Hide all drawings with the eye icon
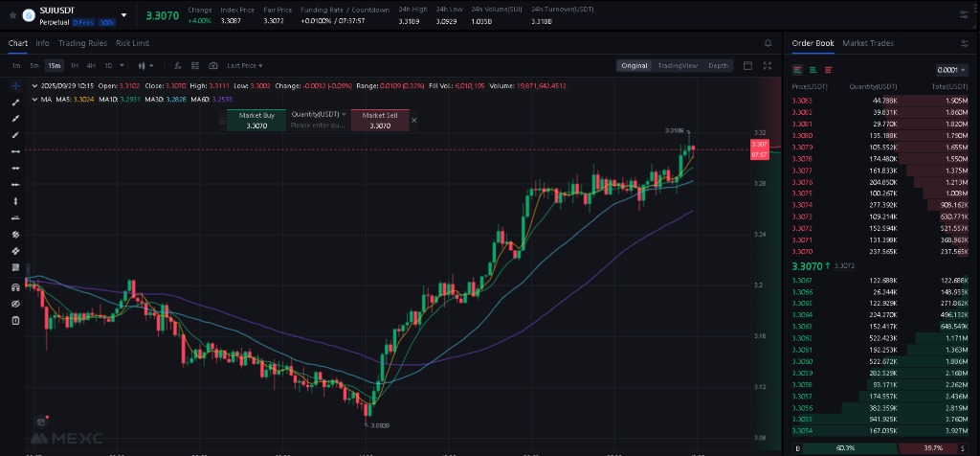 (x=15, y=303)
